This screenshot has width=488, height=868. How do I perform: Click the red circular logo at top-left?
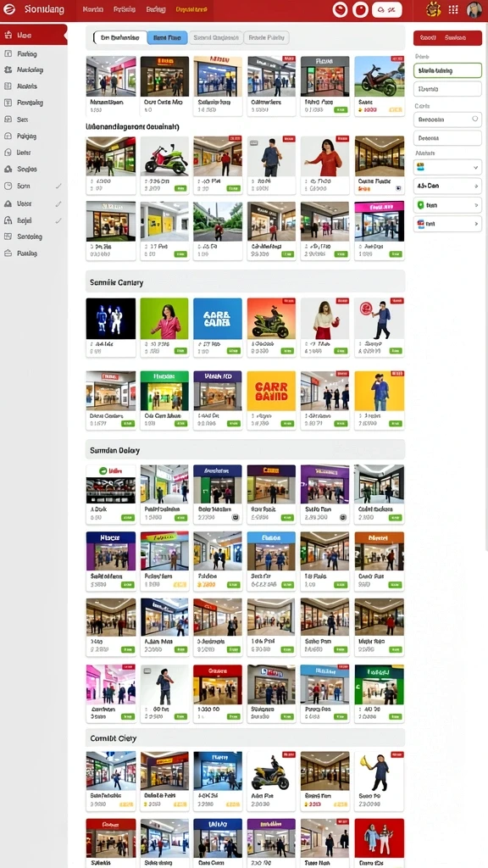tap(9, 9)
